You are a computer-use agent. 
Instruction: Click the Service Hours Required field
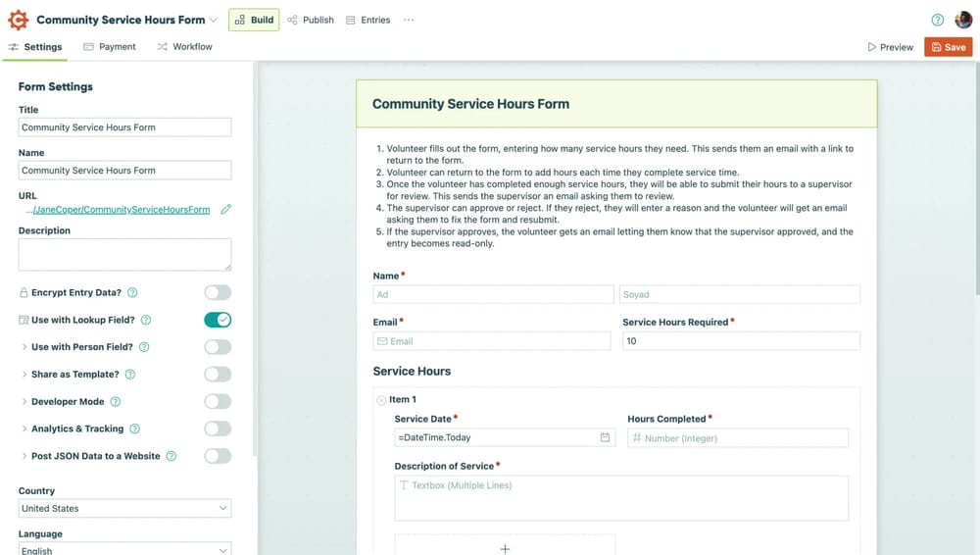pyautogui.click(x=741, y=341)
